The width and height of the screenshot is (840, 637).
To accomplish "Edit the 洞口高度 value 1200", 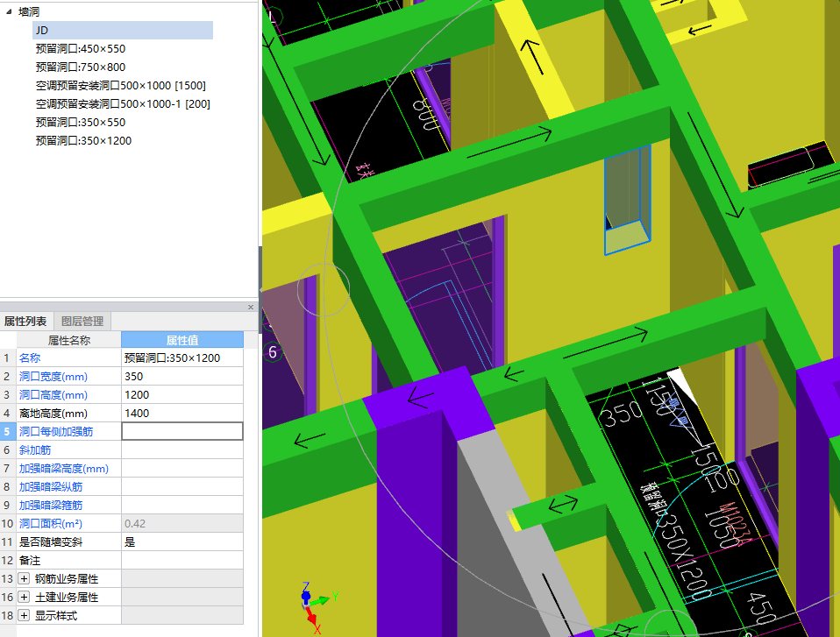I will pos(182,395).
